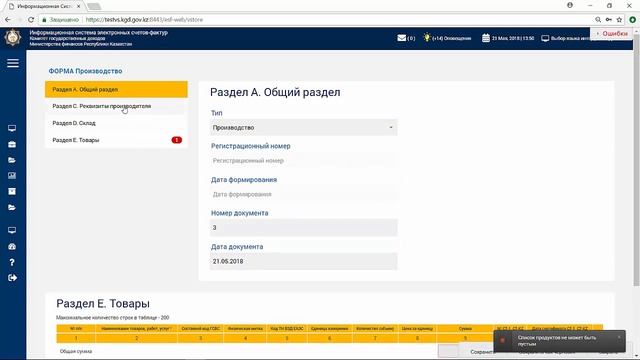
Task: Open the mail messages envelope icon
Action: pyautogui.click(x=402, y=38)
